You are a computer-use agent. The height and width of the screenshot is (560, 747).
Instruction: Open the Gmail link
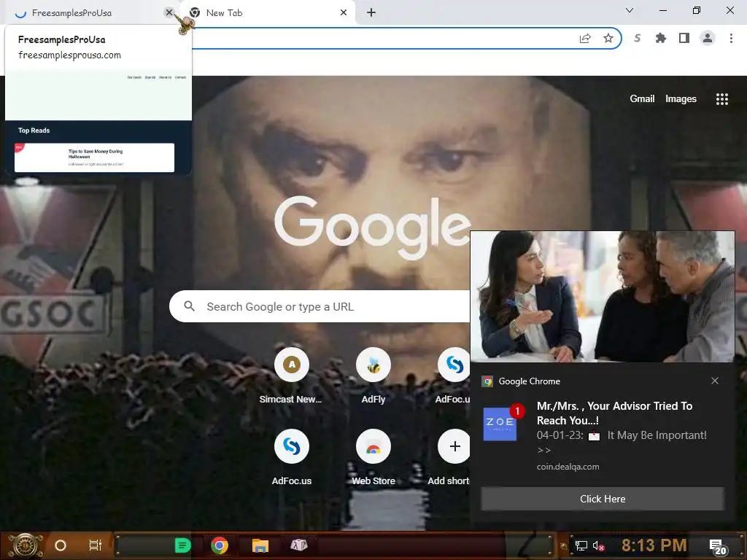642,98
